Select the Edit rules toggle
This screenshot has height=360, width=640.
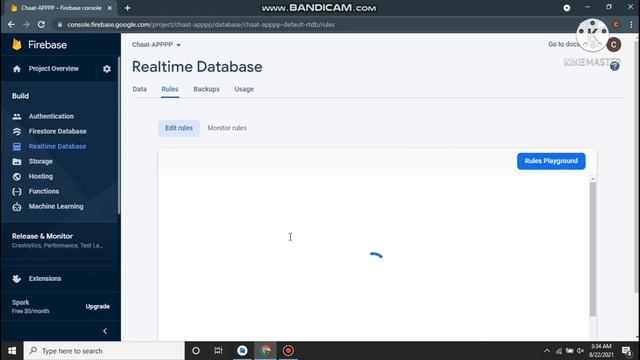(x=179, y=128)
